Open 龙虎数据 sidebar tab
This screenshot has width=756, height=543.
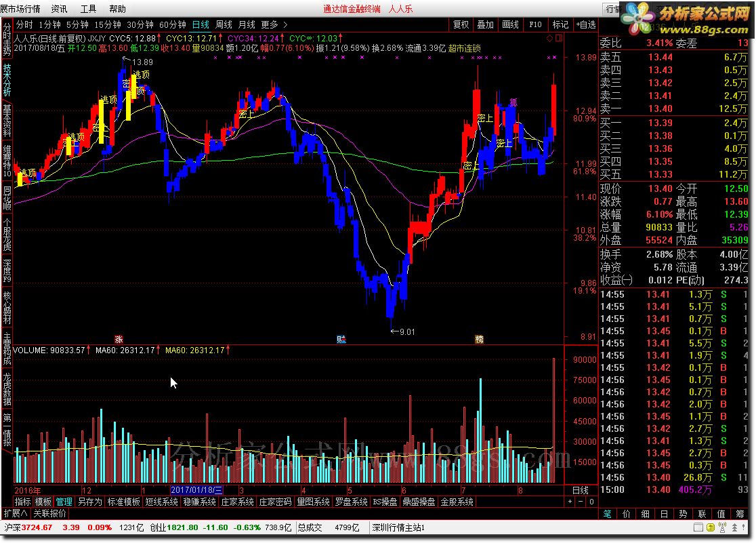pos(7,388)
